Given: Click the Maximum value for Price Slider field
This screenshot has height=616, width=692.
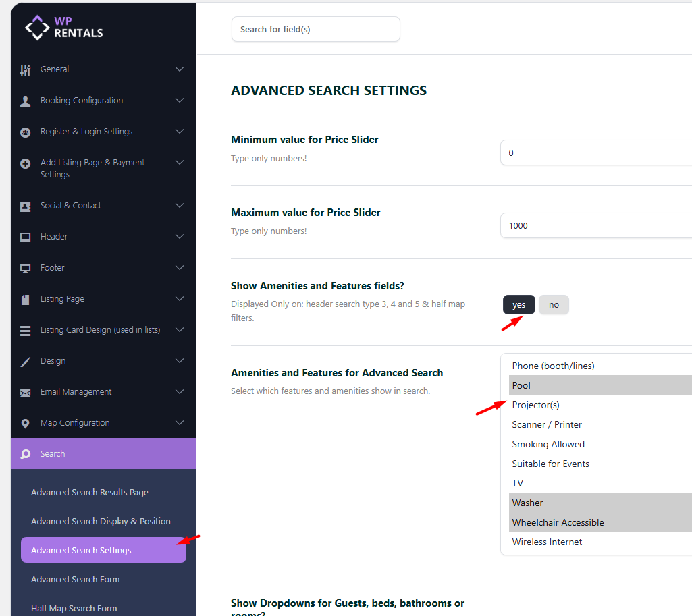Looking at the screenshot, I should 595,226.
